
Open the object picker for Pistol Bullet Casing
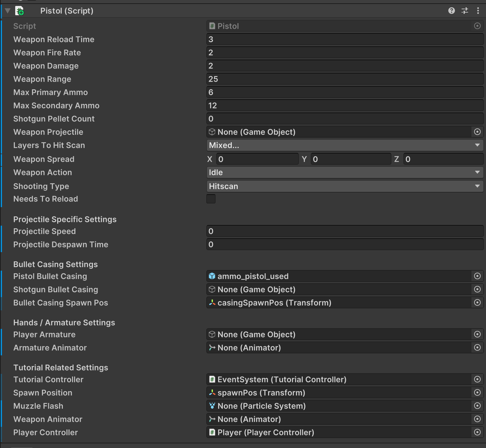(477, 276)
